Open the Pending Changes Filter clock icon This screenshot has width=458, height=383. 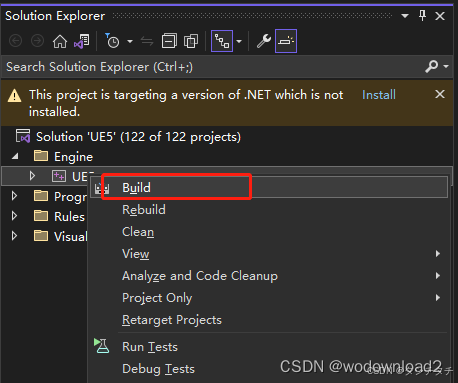coord(112,41)
